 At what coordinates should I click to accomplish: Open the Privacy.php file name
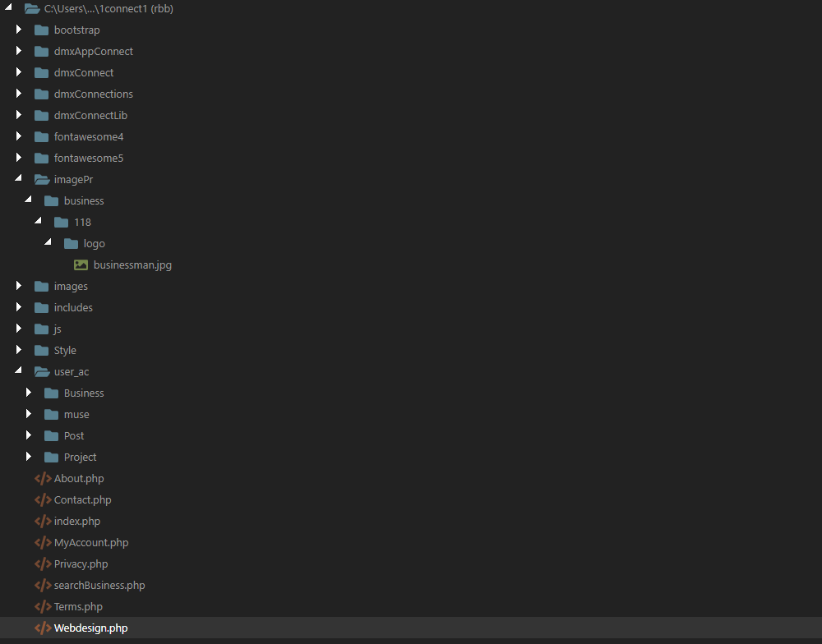[x=81, y=563]
